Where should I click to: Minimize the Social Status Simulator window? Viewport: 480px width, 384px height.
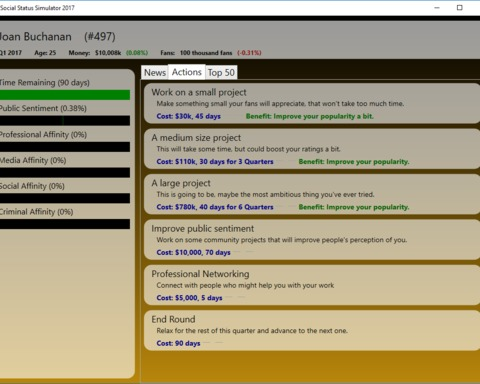point(437,8)
